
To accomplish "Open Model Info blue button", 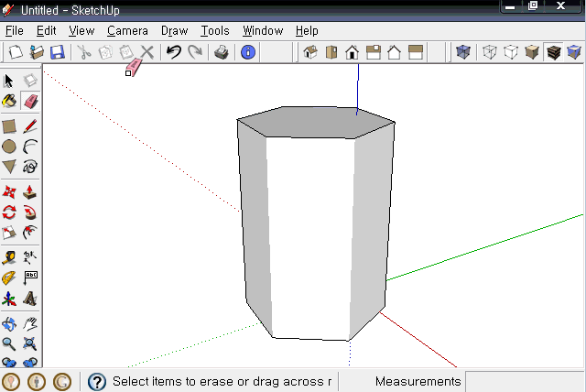I will [248, 52].
